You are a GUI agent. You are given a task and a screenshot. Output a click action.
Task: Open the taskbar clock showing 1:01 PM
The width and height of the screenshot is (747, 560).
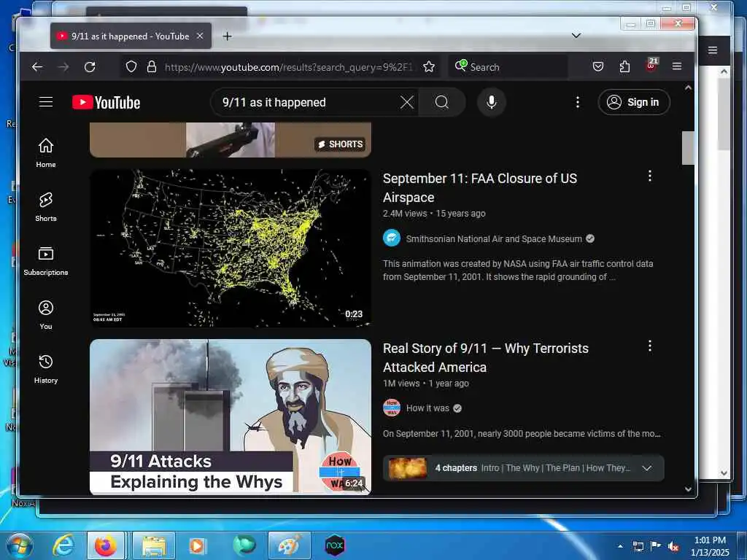pos(710,546)
